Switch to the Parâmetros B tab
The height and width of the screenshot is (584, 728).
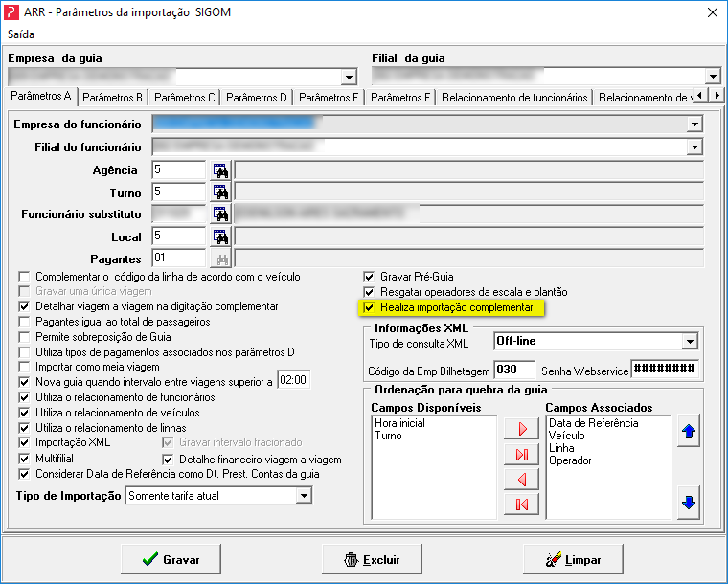pyautogui.click(x=112, y=98)
